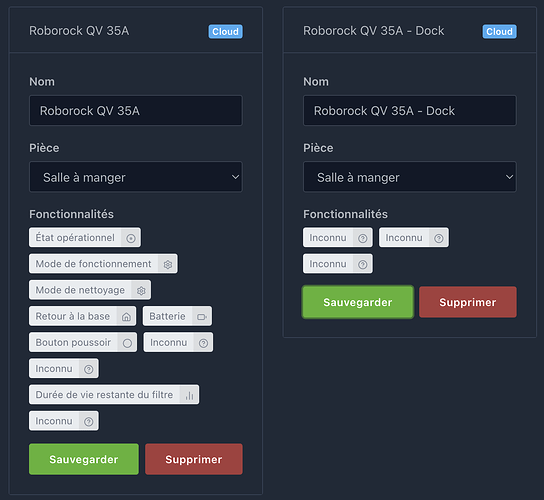Click the Retour à la base home icon
Viewport: 544px width, 500px height.
[126, 316]
